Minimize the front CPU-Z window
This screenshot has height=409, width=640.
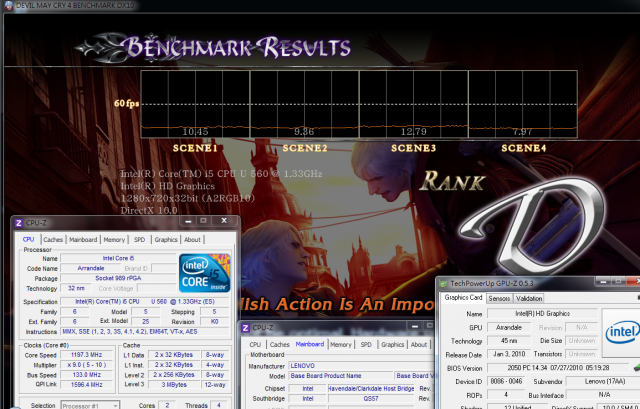(188, 221)
